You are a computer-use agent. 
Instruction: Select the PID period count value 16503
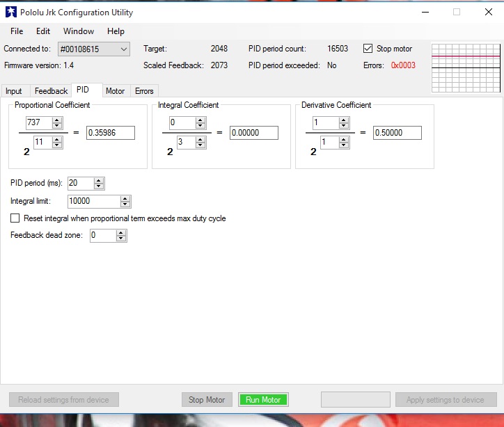pyautogui.click(x=338, y=49)
